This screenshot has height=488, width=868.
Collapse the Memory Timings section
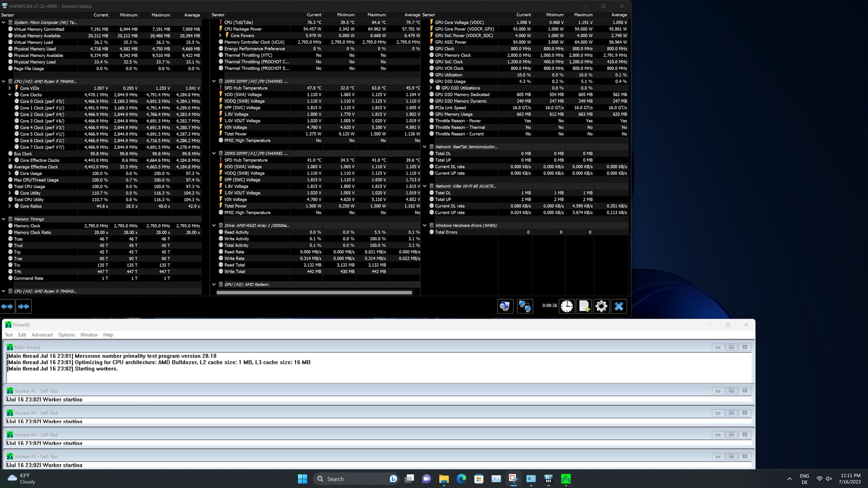click(x=4, y=219)
